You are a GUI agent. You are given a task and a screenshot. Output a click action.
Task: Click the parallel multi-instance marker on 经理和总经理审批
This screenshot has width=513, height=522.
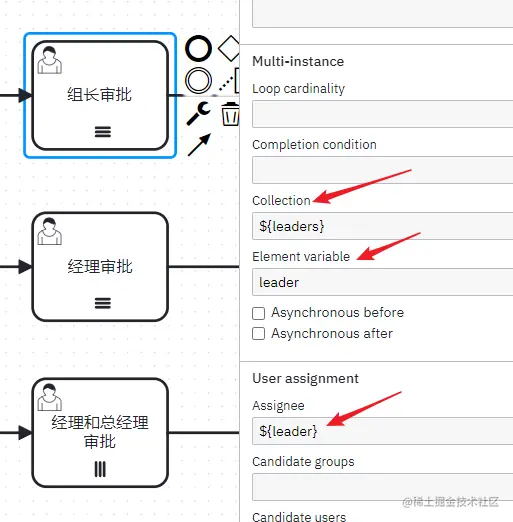click(x=100, y=469)
